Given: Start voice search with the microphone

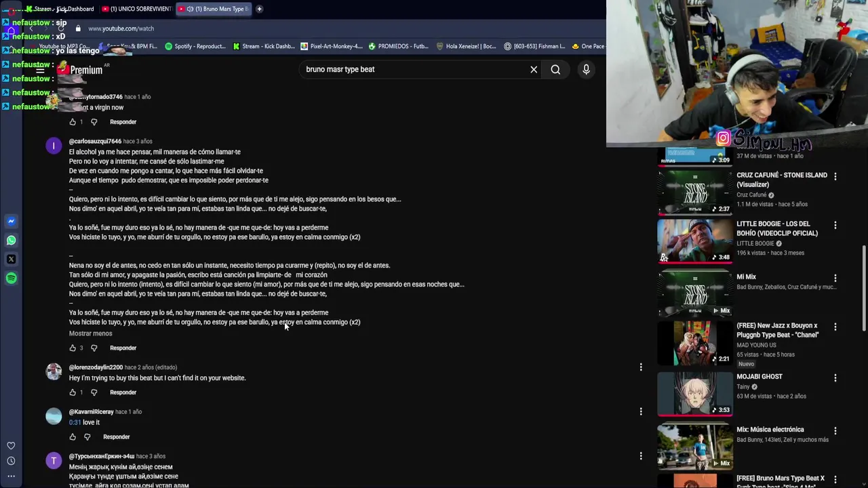Looking at the screenshot, I should click(586, 69).
